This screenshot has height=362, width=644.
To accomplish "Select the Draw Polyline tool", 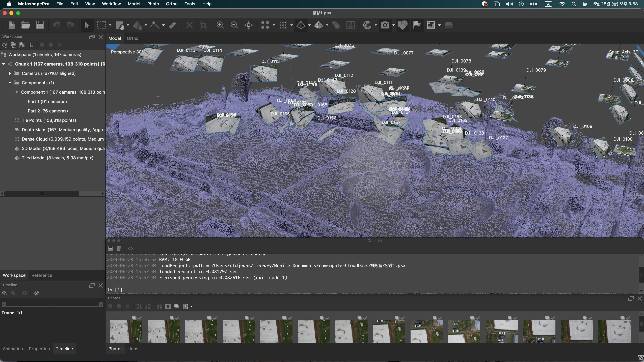I will pos(155,25).
